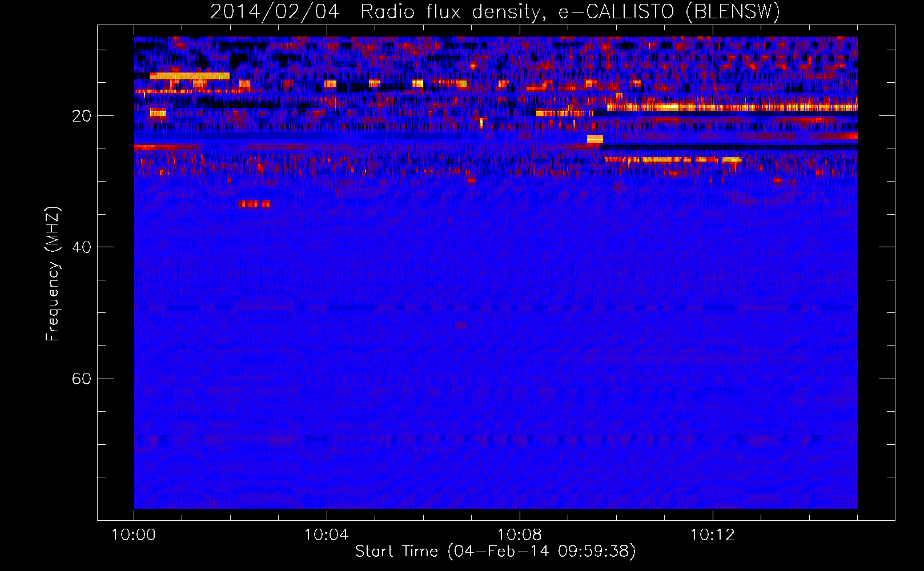Viewport: 924px width, 571px height.
Task: Click the "20" frequency tick label
Action: (x=82, y=116)
